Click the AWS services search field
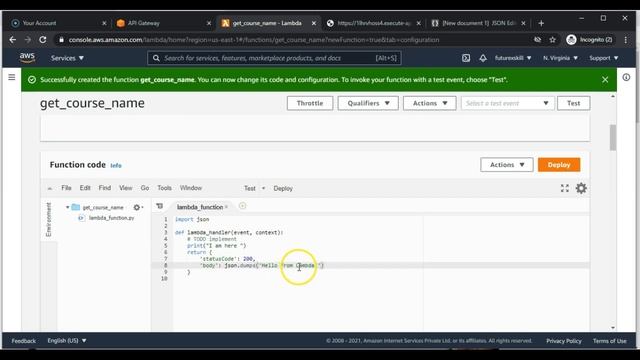640x360 pixels. [274, 58]
